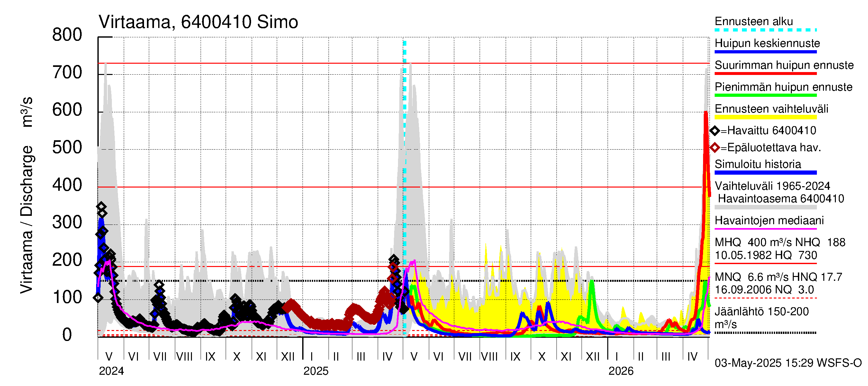Click 'Simuloitu historia' legend label

[758, 164]
